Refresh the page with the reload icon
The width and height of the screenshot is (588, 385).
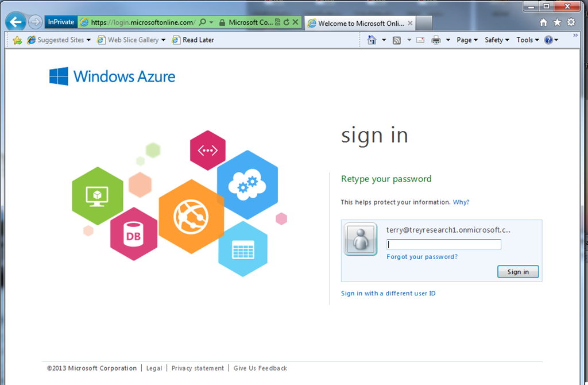point(287,22)
